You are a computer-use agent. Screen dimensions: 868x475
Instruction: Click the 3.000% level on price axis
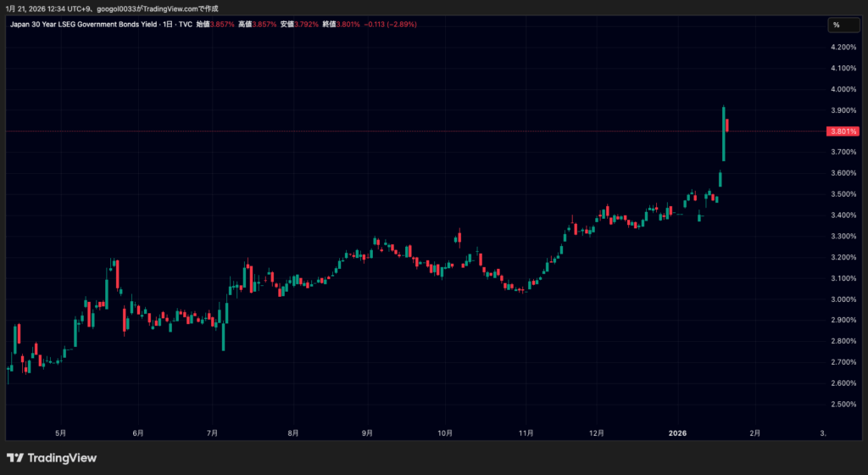click(843, 299)
